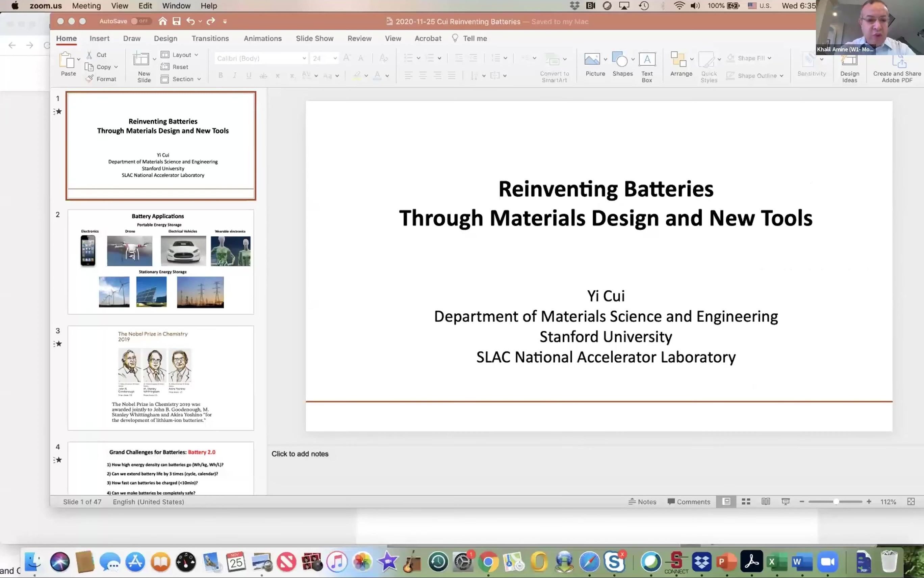Click the Picture insert icon
This screenshot has width=924, height=578.
click(592, 59)
